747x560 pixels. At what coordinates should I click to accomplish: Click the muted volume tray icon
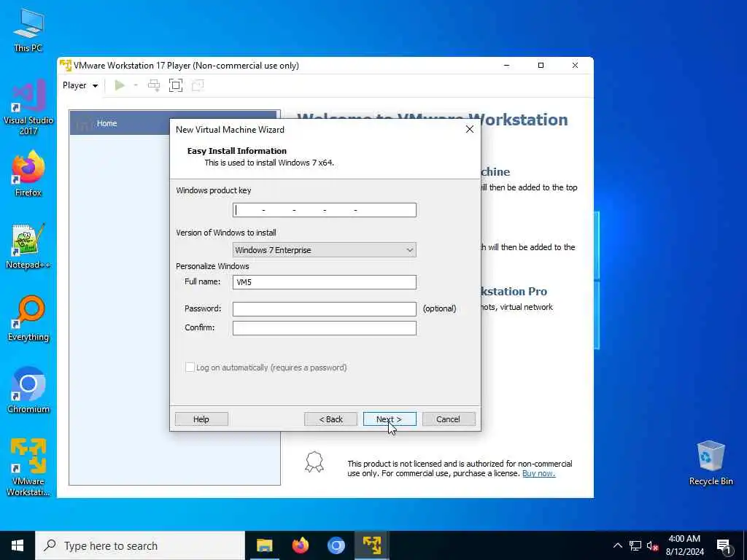653,545
